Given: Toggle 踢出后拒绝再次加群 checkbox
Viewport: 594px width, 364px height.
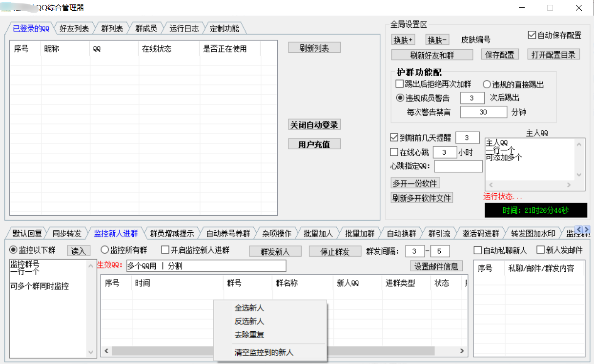Looking at the screenshot, I should point(400,84).
